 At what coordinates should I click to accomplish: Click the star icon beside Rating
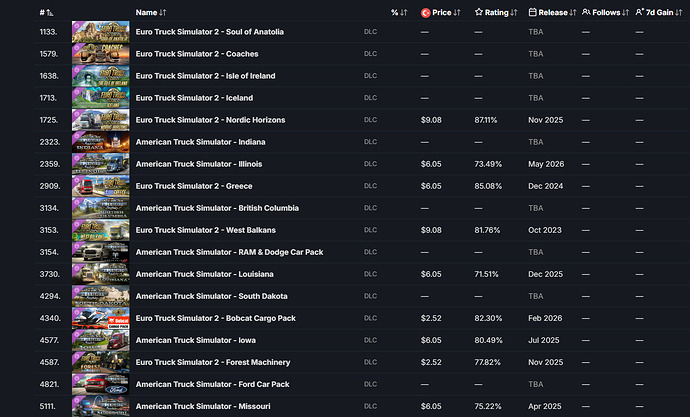[479, 12]
